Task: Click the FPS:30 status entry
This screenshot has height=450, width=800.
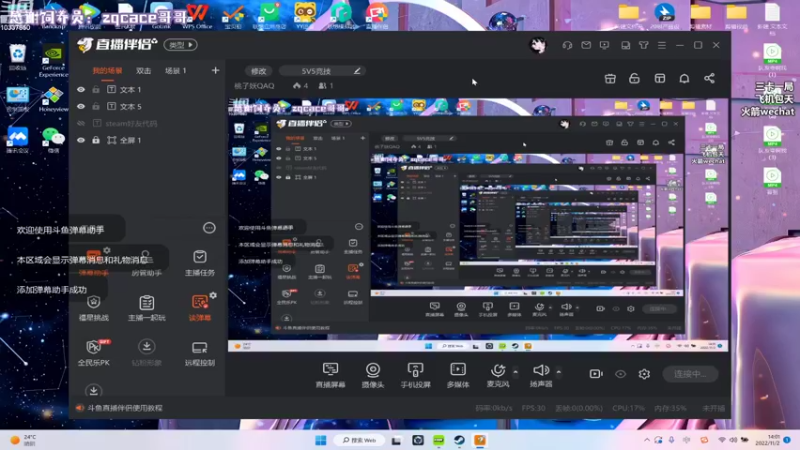Action: click(533, 408)
